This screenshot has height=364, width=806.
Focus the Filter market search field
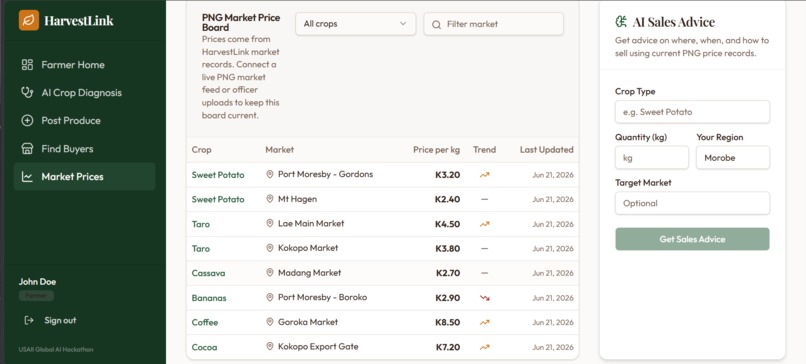pyautogui.click(x=493, y=24)
